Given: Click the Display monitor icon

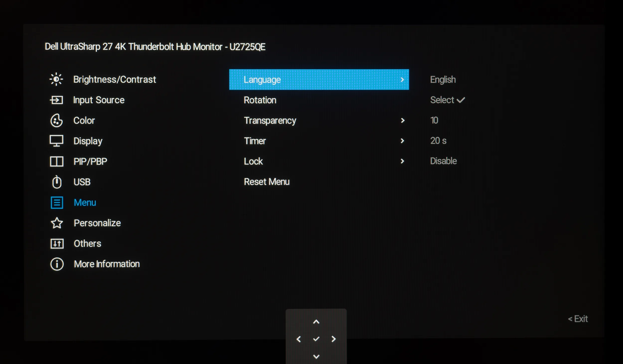Looking at the screenshot, I should [57, 141].
